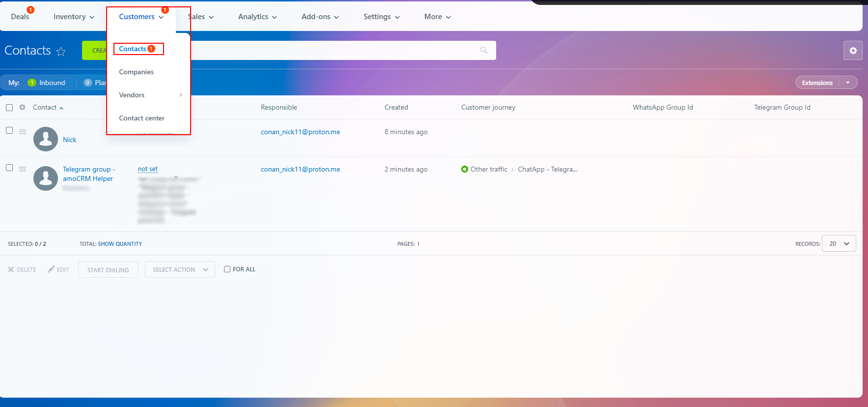Open the column settings gear in table header
Screen dimensions: 868x407
(22, 107)
